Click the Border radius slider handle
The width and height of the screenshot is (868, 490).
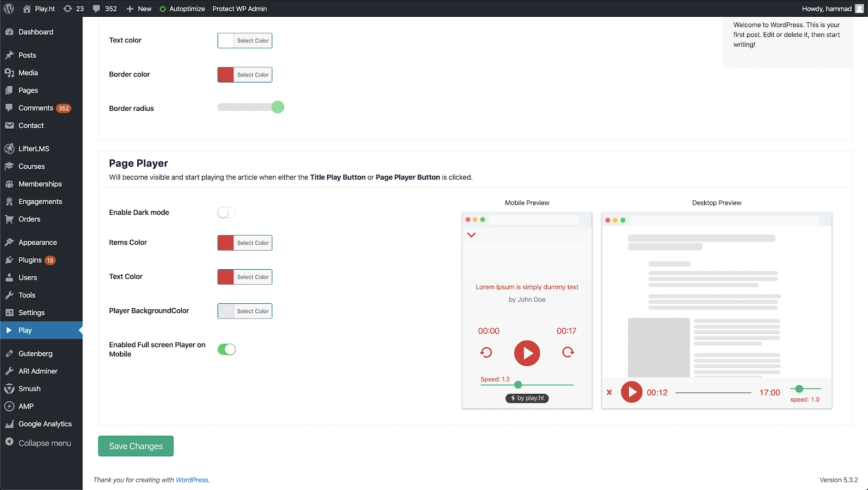tap(278, 107)
